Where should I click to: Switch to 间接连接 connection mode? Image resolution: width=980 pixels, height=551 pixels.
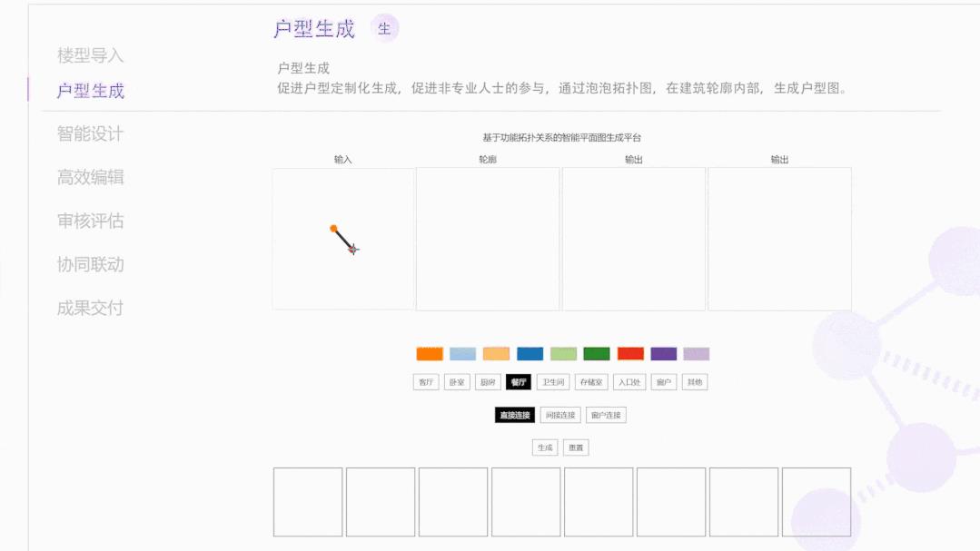click(x=560, y=415)
